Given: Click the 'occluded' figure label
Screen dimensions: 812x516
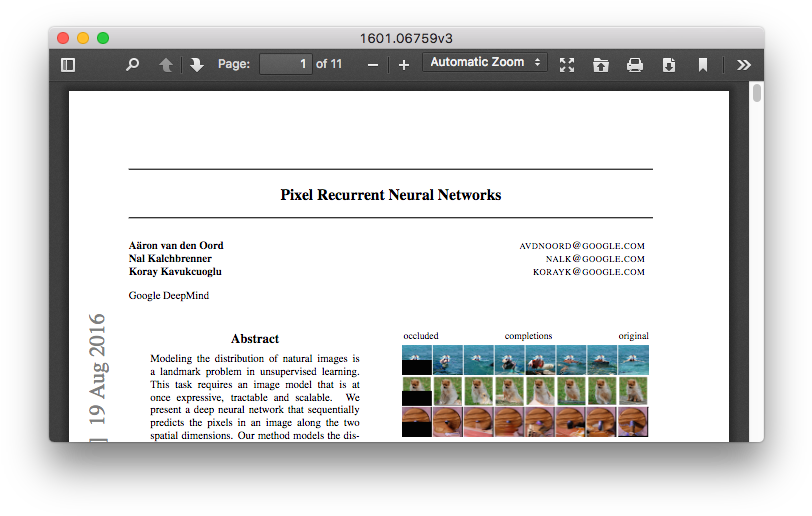Looking at the screenshot, I should click(x=420, y=336).
